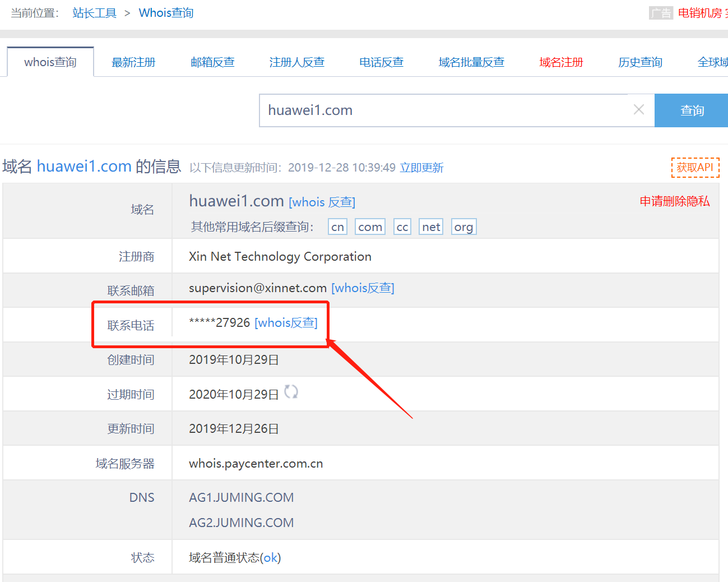The height and width of the screenshot is (582, 728).
Task: Click the creation date 2019年10月29日
Action: [234, 360]
